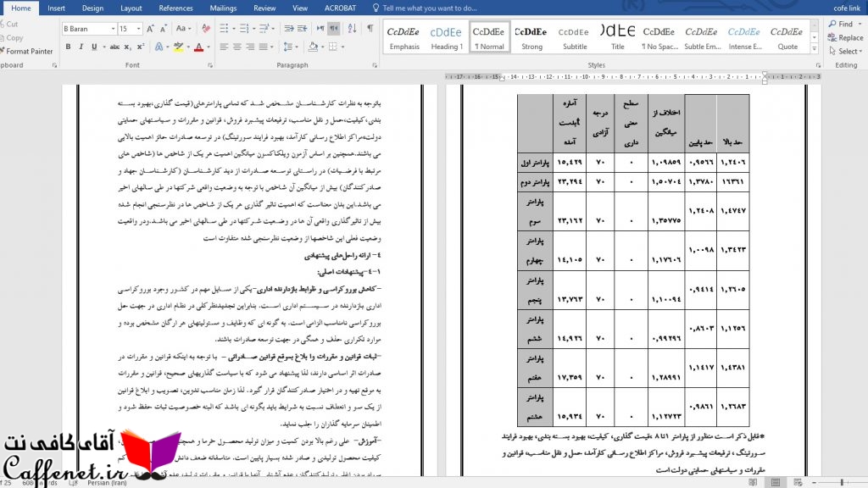Open the View tab
The height and width of the screenshot is (488, 868).
pyautogui.click(x=300, y=8)
